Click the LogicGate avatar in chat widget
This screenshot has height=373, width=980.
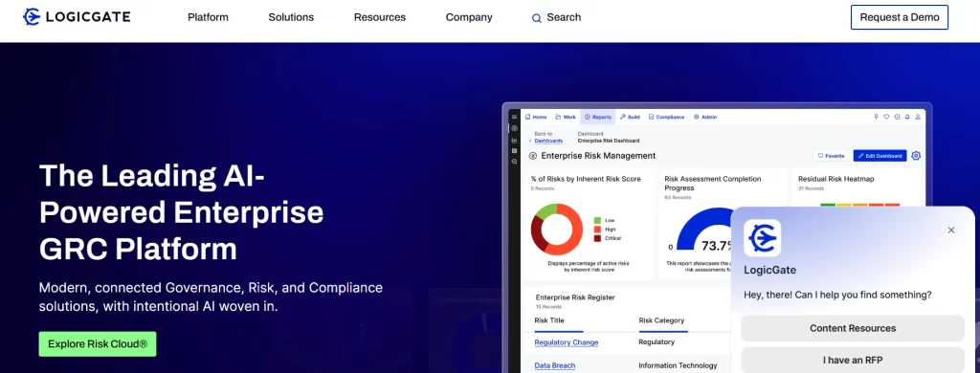[762, 238]
